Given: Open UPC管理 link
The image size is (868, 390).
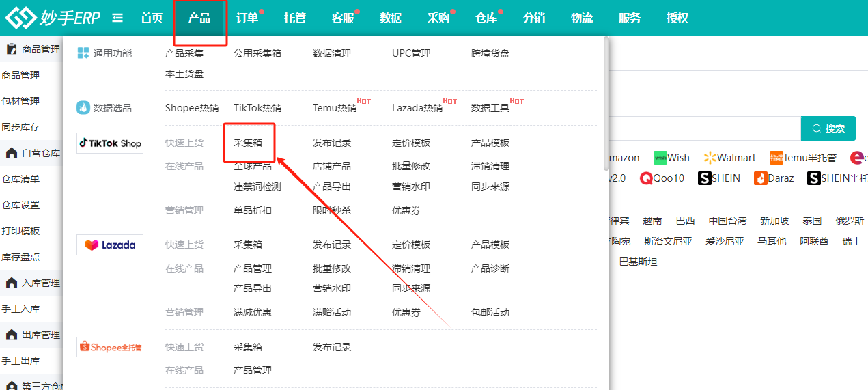Looking at the screenshot, I should (411, 53).
